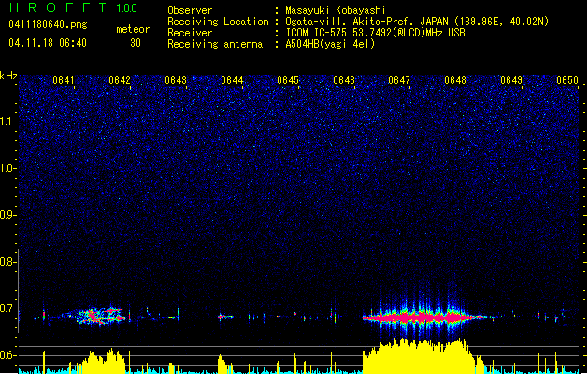
Task: Click the kHz axis unit label
Action: 8,76
